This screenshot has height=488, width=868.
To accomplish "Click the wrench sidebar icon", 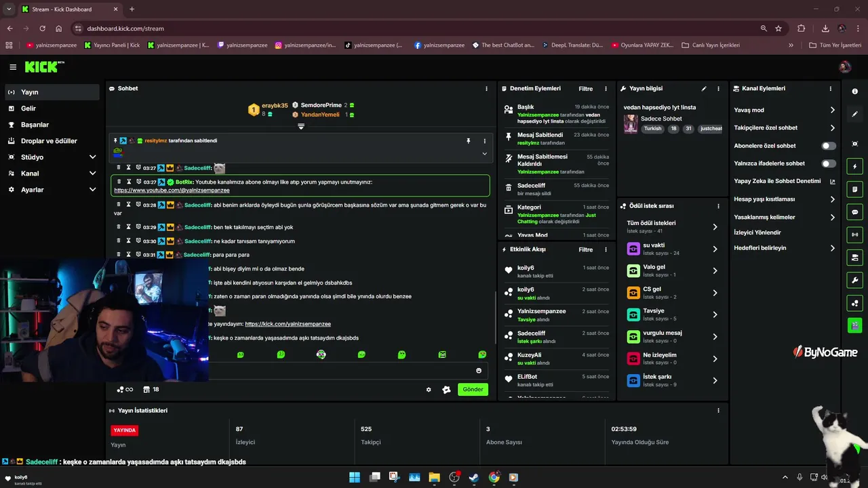I will (x=854, y=281).
